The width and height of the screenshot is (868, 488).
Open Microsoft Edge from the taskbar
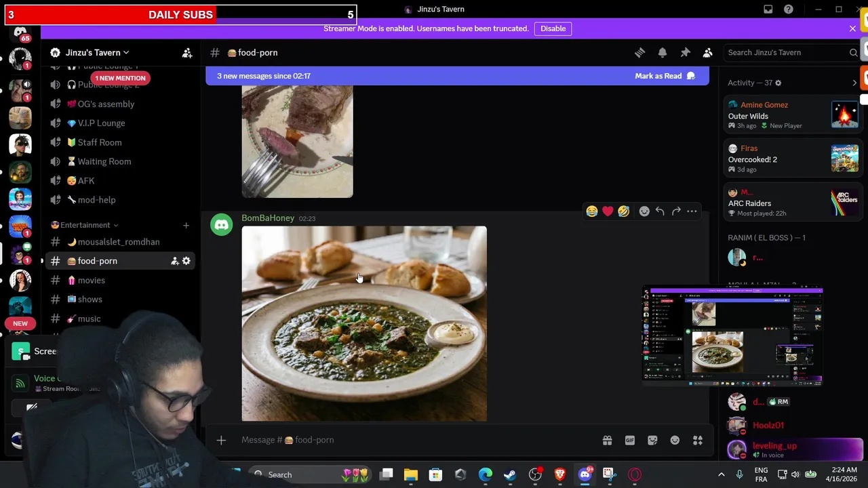pos(486,474)
